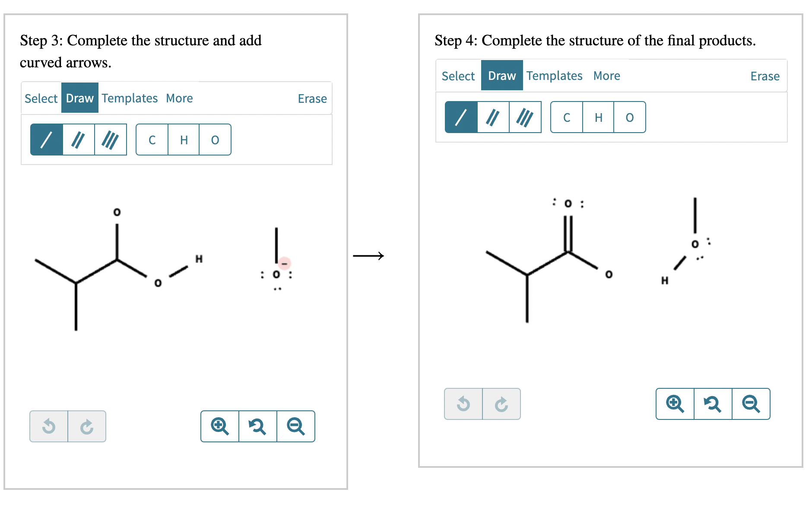Click Erase in Step 3 toolbar
The height and width of the screenshot is (508, 812).
click(x=312, y=98)
